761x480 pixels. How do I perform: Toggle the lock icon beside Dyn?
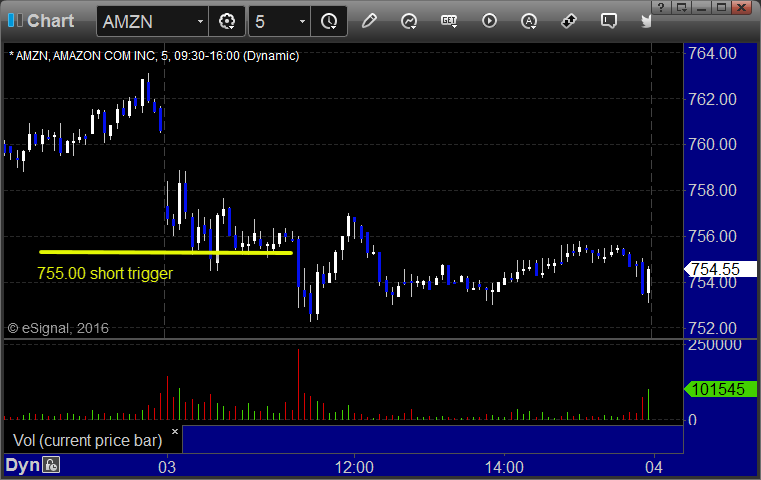click(x=50, y=465)
